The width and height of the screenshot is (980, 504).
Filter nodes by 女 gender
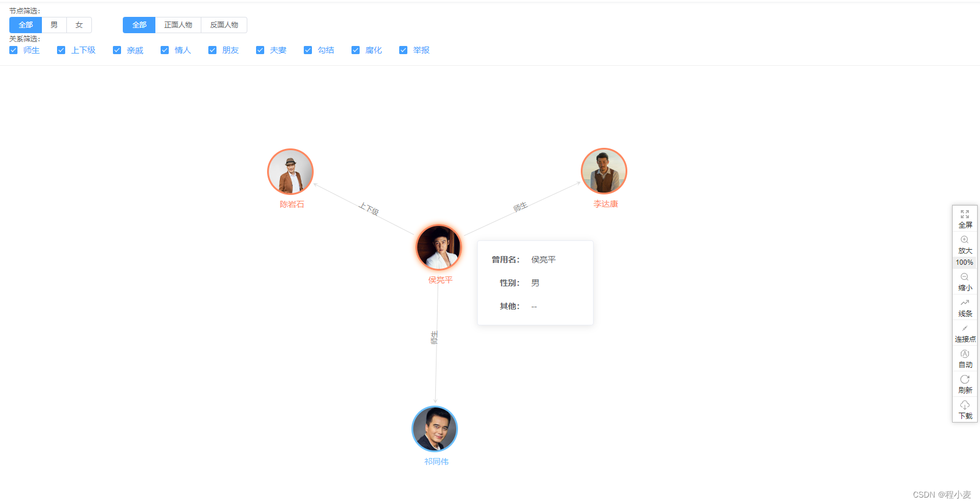(79, 25)
